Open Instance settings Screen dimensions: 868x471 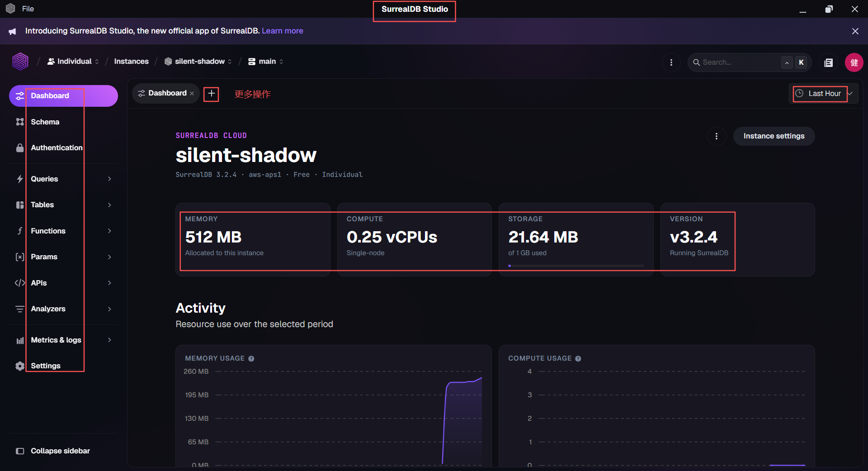point(774,136)
